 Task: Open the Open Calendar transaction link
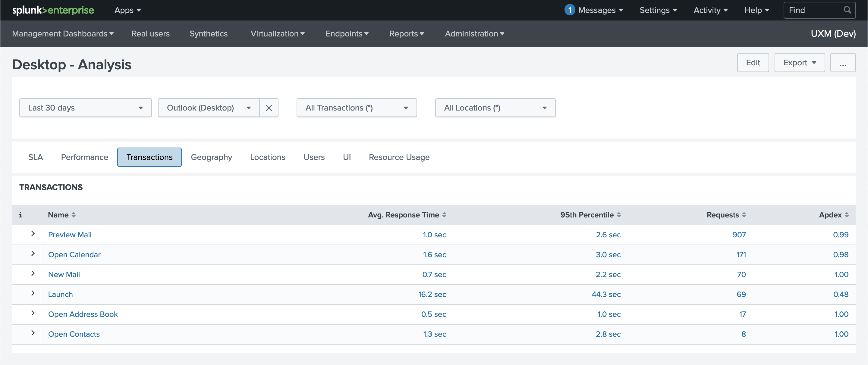point(74,254)
